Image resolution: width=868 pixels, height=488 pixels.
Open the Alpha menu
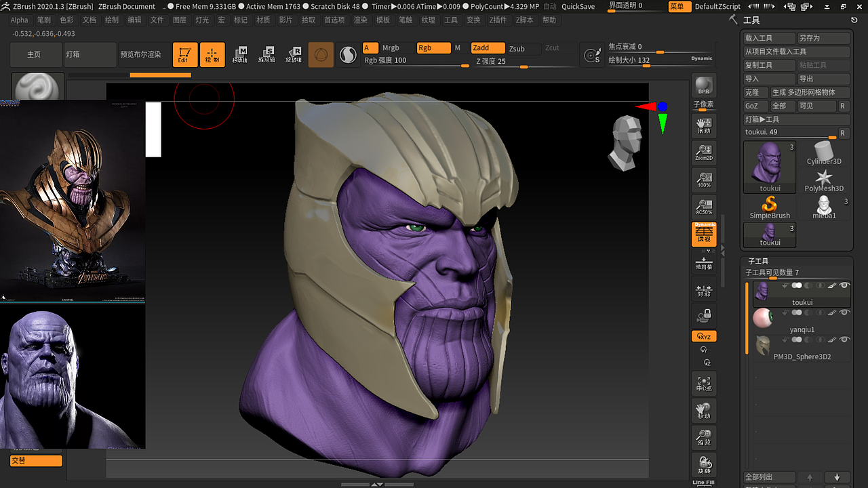[20, 20]
